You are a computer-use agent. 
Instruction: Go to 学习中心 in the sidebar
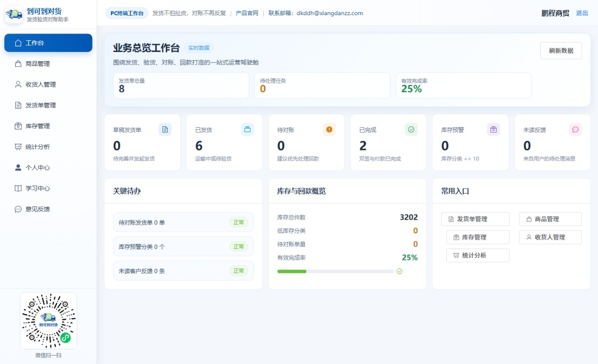tap(48, 188)
